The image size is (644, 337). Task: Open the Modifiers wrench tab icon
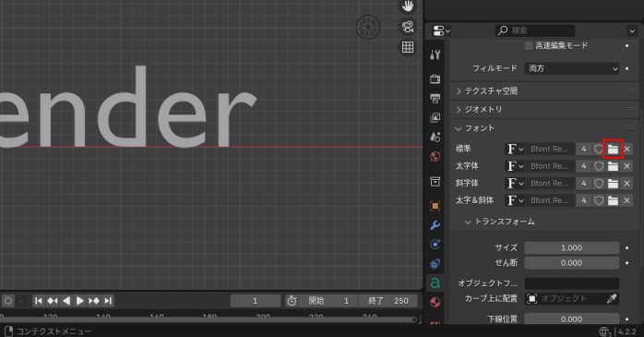tap(435, 225)
